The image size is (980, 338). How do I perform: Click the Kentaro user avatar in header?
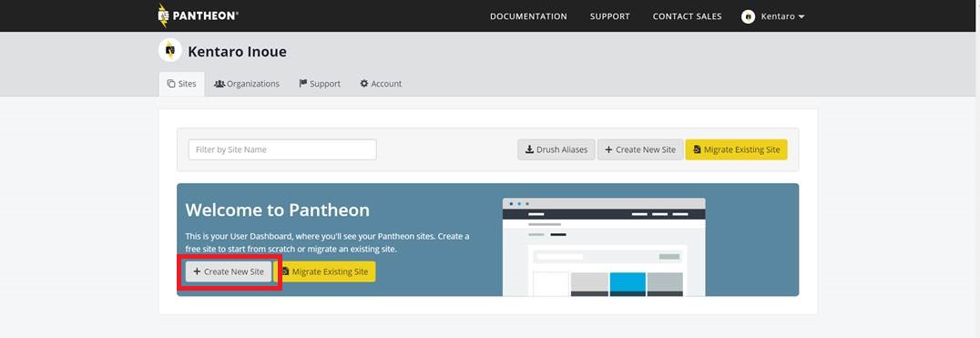tap(748, 17)
